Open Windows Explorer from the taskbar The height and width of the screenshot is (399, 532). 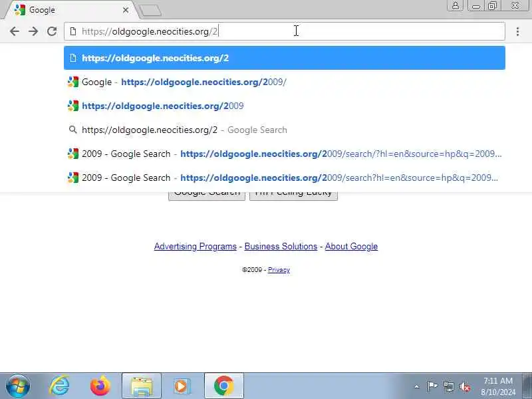pyautogui.click(x=142, y=386)
